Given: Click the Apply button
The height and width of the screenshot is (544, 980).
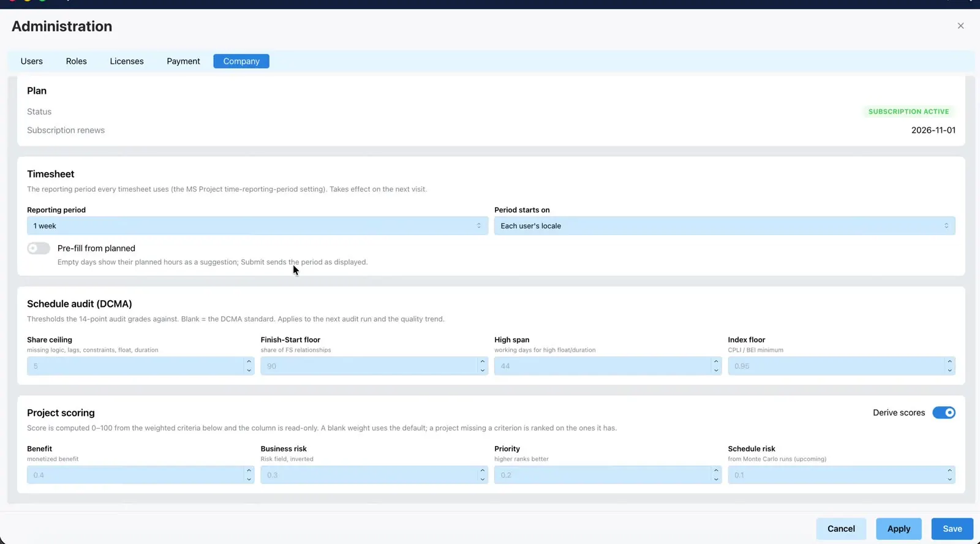Looking at the screenshot, I should 899,529.
